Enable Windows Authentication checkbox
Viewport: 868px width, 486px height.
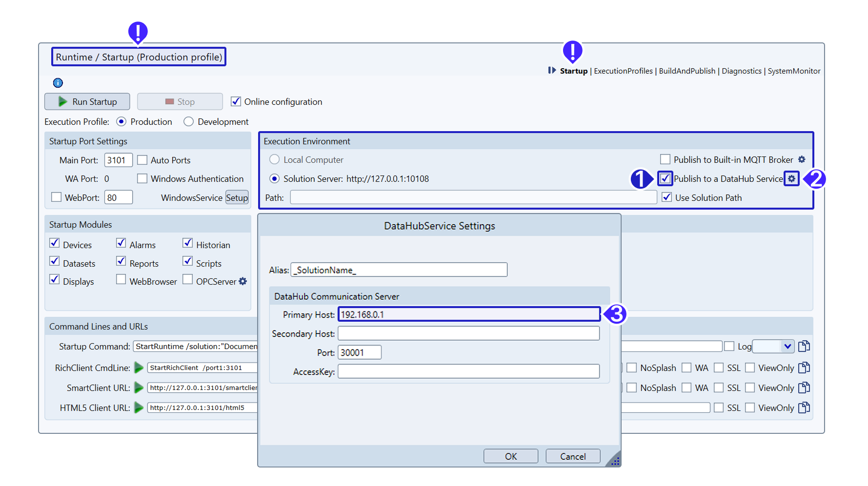[x=142, y=178]
